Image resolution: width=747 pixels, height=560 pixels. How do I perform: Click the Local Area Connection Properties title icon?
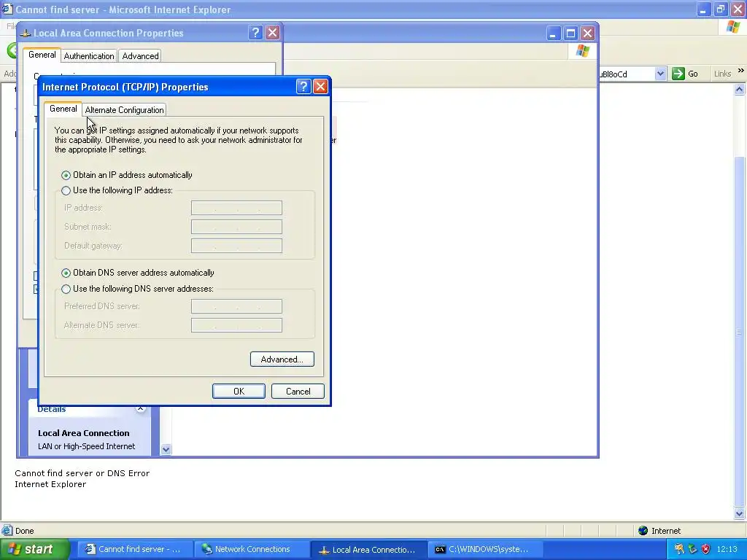click(26, 33)
